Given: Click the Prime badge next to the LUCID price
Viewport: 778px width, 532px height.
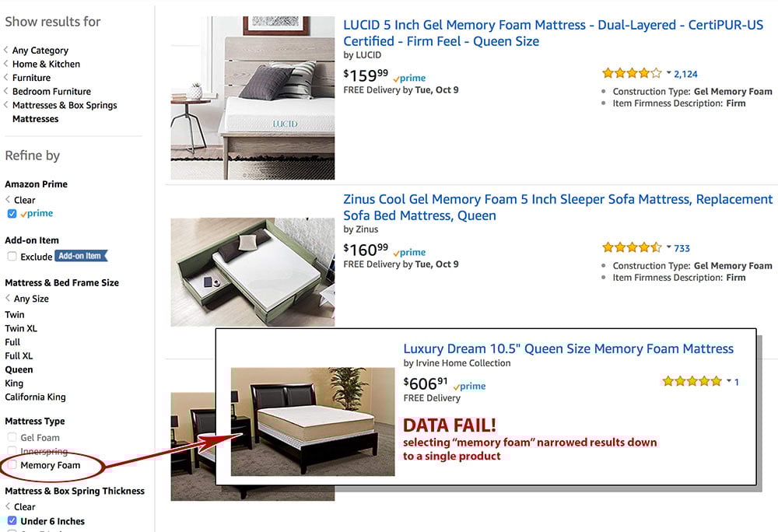Looking at the screenshot, I should [409, 79].
